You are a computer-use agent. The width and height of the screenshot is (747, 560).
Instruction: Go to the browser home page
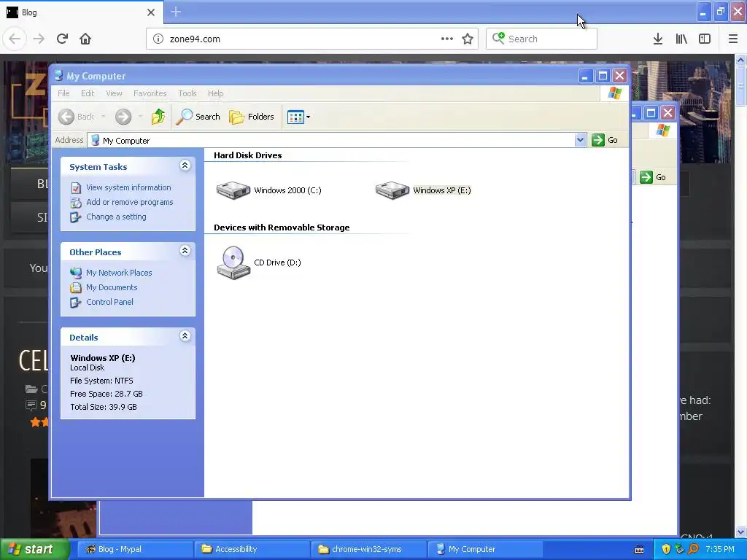85,39
